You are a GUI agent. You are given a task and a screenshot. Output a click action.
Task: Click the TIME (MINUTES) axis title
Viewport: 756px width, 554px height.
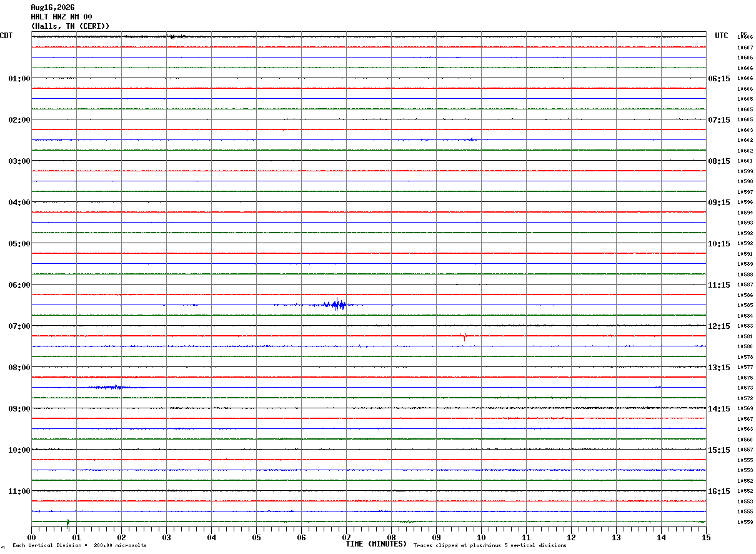(376, 544)
